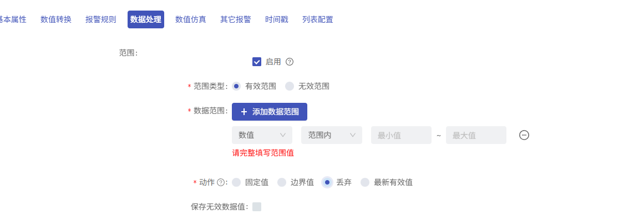Uncheck the 启用 checkbox
The width and height of the screenshot is (644, 219).
click(x=257, y=62)
